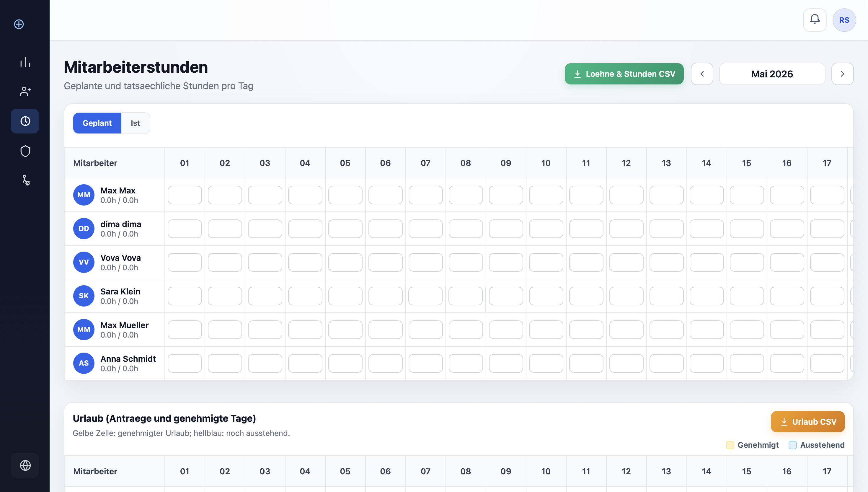Click day 13 header in Urlaub table
Viewport: 868px width, 492px height.
pos(666,471)
